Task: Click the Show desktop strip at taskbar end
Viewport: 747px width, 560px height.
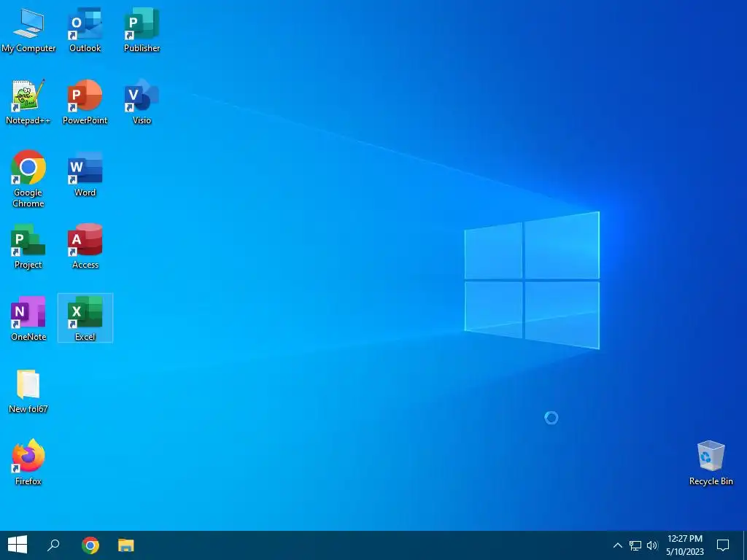Action: (745, 545)
